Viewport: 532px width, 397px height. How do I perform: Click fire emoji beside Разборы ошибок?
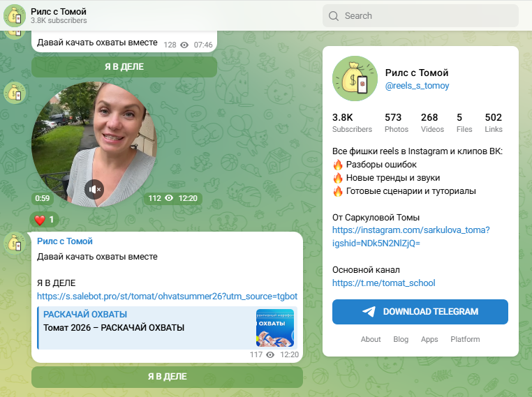point(338,165)
